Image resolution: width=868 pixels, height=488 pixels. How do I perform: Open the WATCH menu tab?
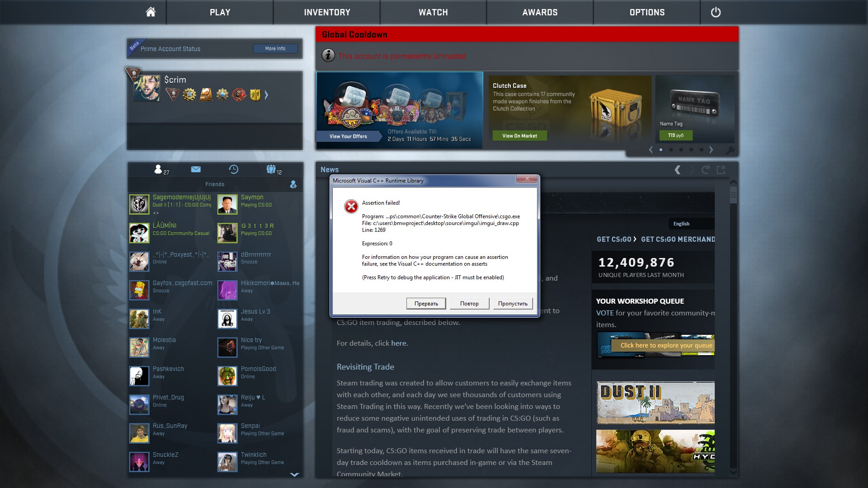[433, 12]
